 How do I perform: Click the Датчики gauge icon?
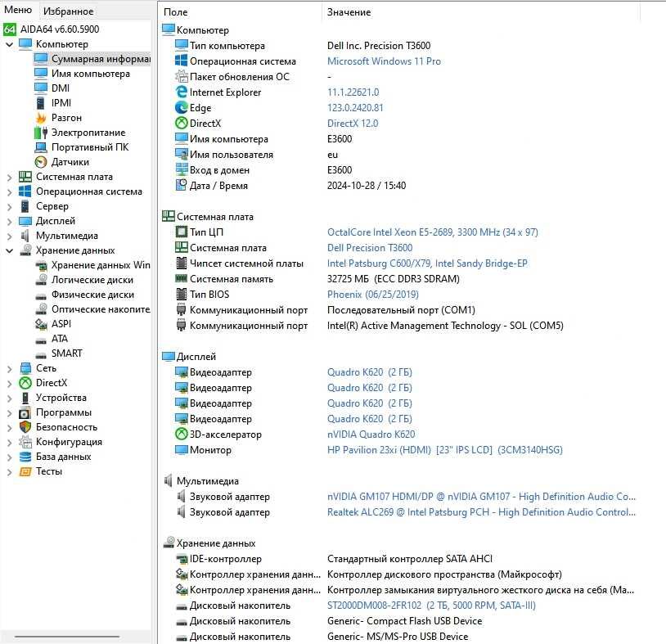coord(41,162)
